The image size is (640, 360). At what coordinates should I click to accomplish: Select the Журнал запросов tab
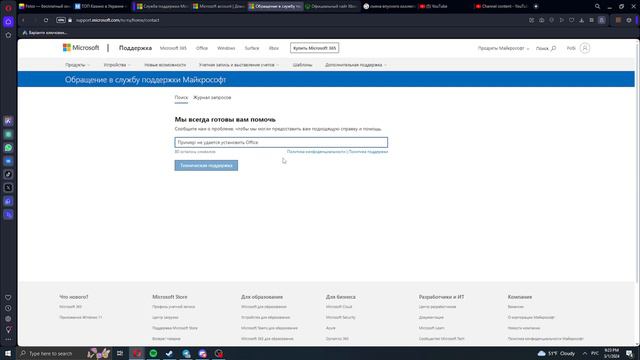point(212,98)
